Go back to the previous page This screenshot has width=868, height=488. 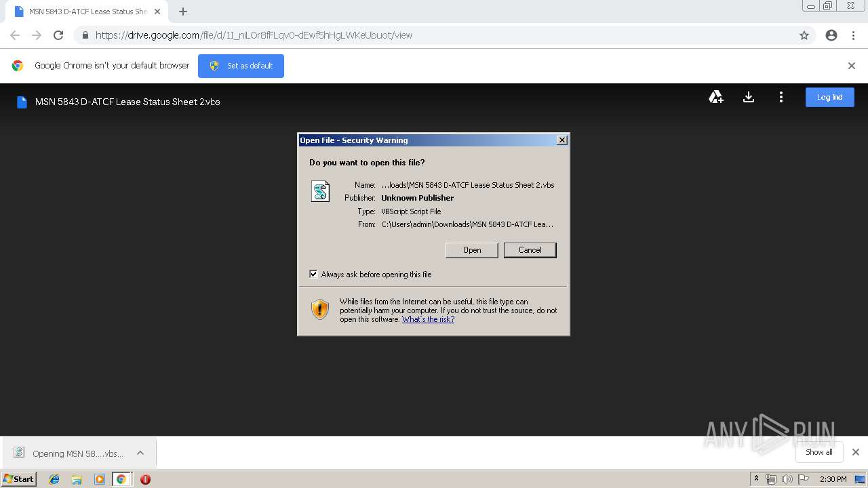tap(15, 35)
